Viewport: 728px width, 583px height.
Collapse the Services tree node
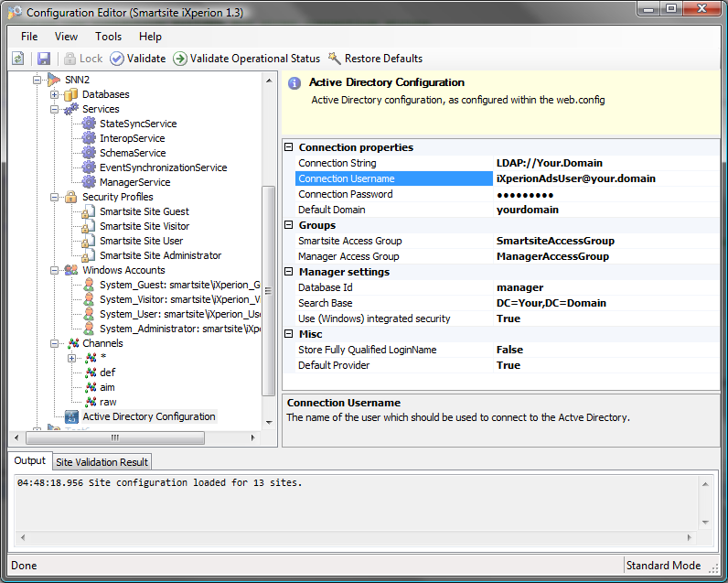click(54, 109)
